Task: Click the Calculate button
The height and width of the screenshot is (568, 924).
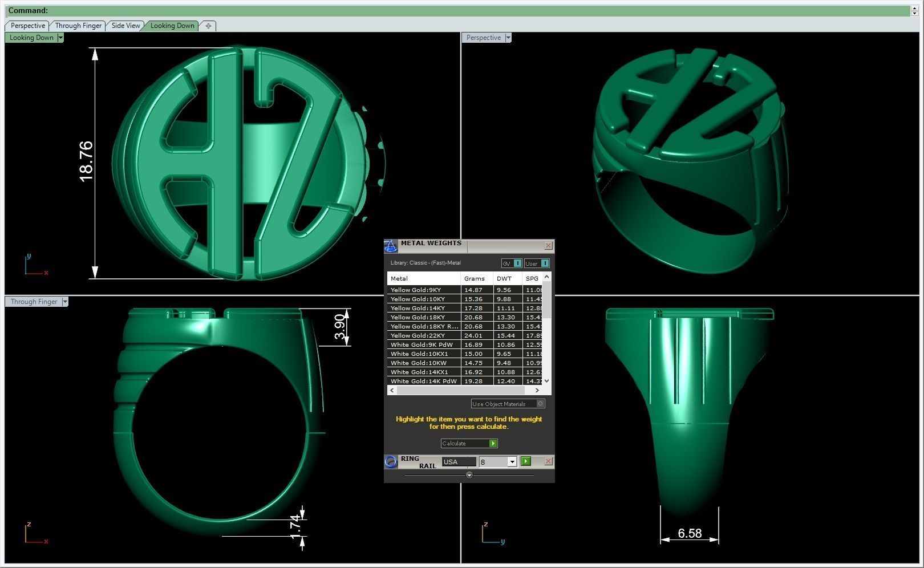Action: pyautogui.click(x=469, y=443)
